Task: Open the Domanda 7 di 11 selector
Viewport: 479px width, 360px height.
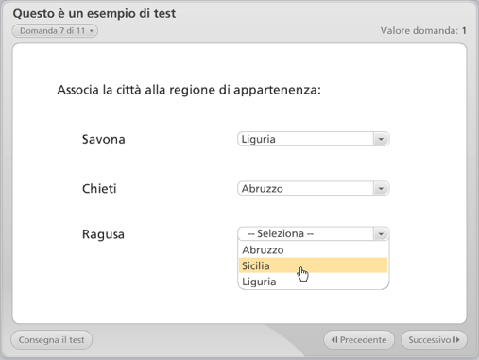Action: [x=55, y=31]
